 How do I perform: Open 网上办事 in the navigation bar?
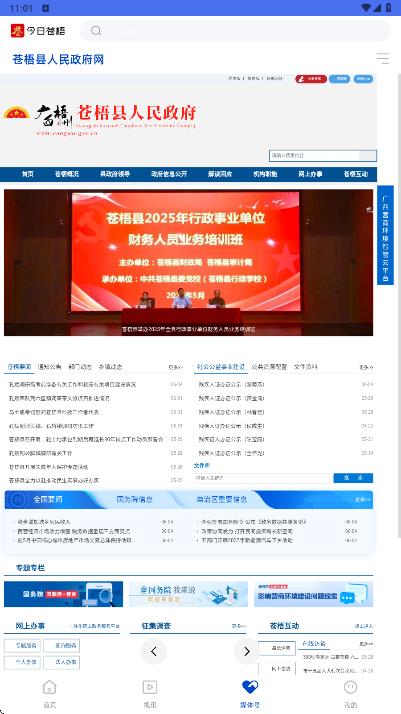click(310, 174)
